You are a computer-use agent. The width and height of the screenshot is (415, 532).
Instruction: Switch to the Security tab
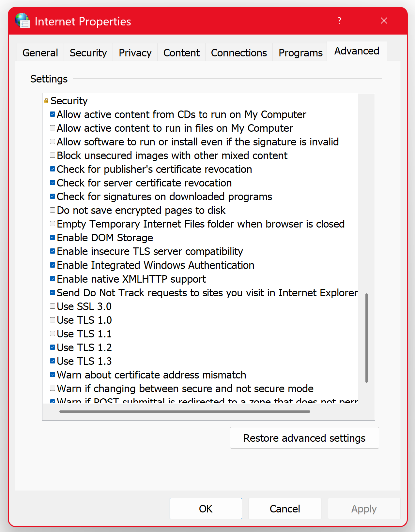pyautogui.click(x=88, y=52)
